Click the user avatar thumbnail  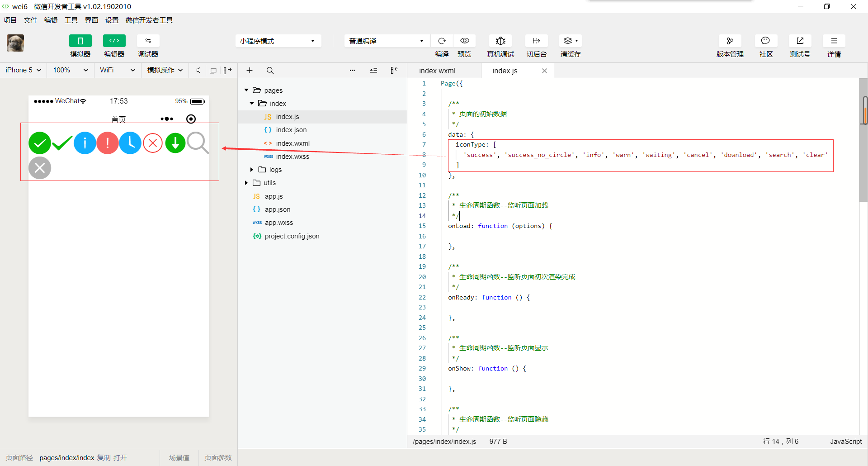click(15, 43)
